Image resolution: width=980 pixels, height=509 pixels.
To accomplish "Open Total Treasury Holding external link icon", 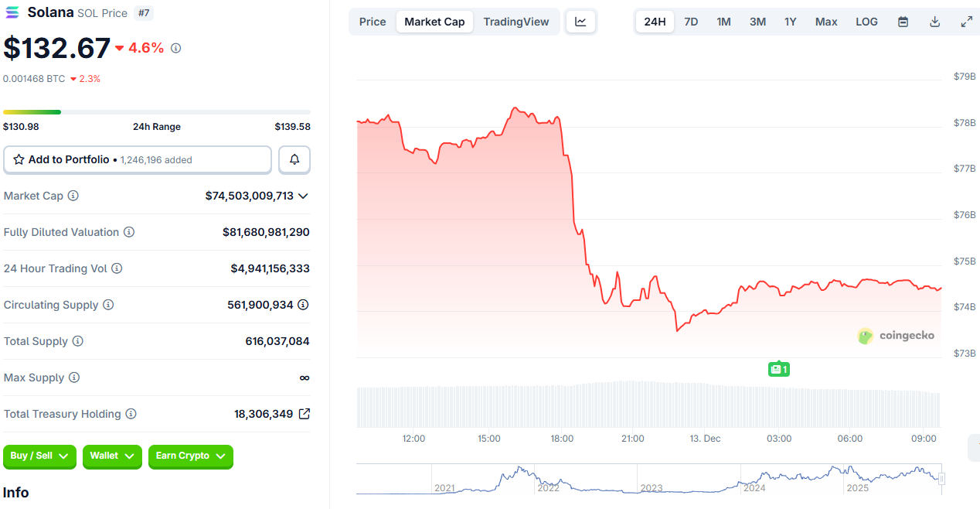I will point(305,414).
